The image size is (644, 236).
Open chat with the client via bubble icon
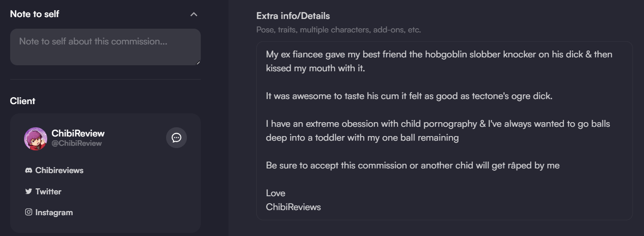coord(176,137)
